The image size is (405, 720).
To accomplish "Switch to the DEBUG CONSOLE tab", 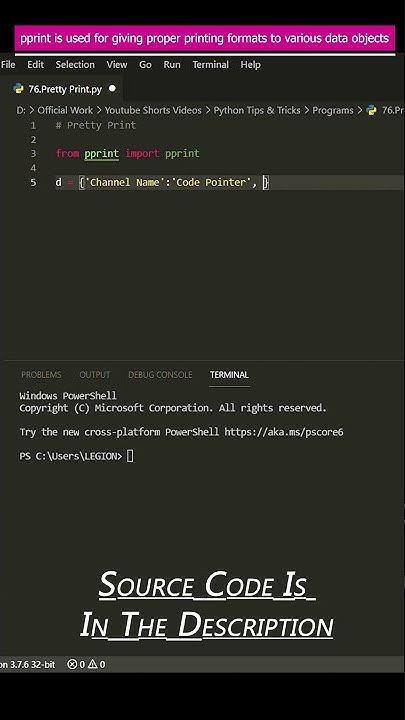I will (160, 375).
